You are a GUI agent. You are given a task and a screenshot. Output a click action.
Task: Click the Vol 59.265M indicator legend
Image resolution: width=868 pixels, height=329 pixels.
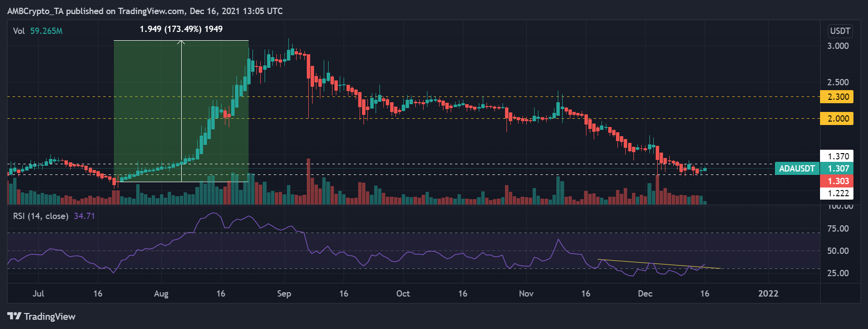(x=38, y=31)
